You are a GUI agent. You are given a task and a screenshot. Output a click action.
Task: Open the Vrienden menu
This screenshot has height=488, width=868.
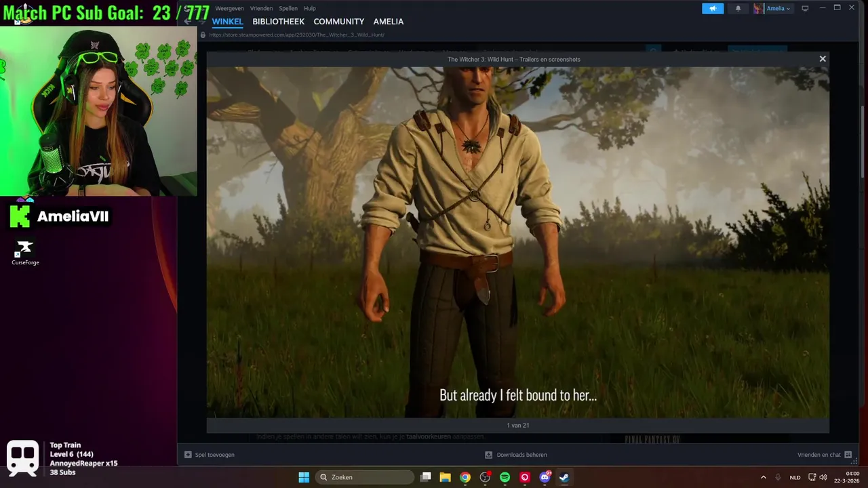click(261, 8)
